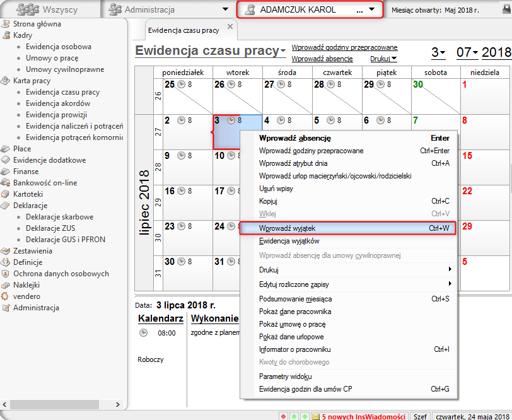The height and width of the screenshot is (420, 512).
Task: Select Pokaż dane pracownika menu entry
Action: tap(348, 312)
